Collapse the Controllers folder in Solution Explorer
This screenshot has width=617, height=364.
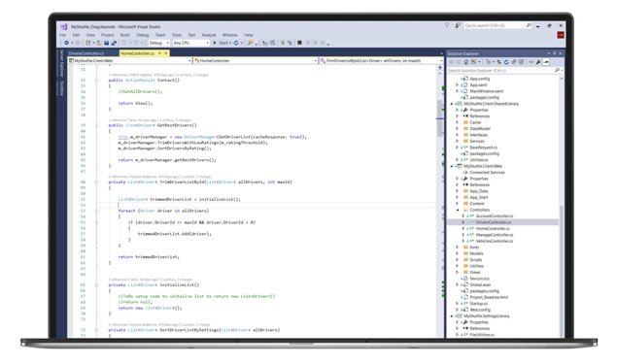pos(458,210)
